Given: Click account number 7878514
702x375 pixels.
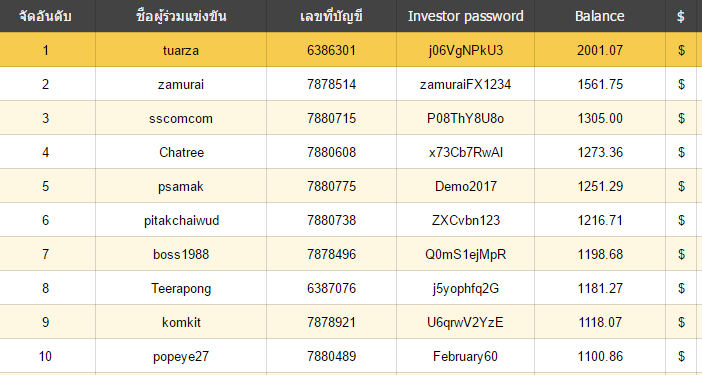Looking at the screenshot, I should [x=331, y=85].
